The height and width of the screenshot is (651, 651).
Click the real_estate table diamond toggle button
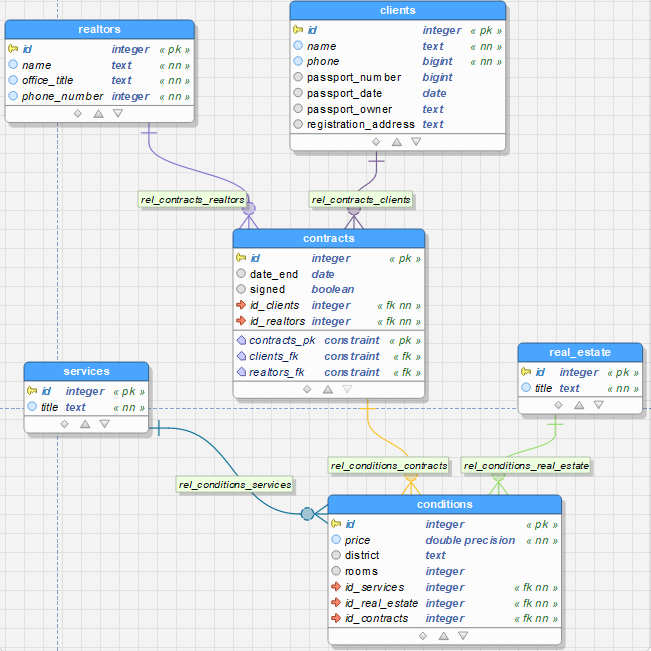tap(558, 405)
